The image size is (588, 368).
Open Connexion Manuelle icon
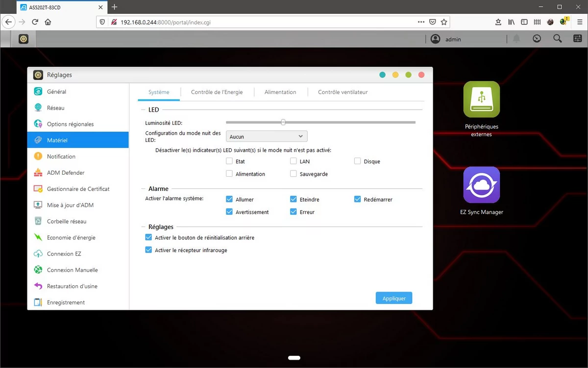click(38, 270)
